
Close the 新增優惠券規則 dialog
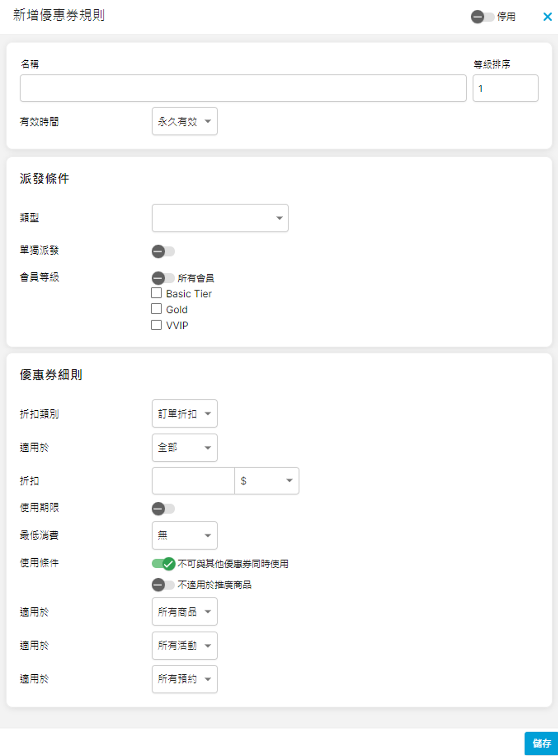(547, 16)
